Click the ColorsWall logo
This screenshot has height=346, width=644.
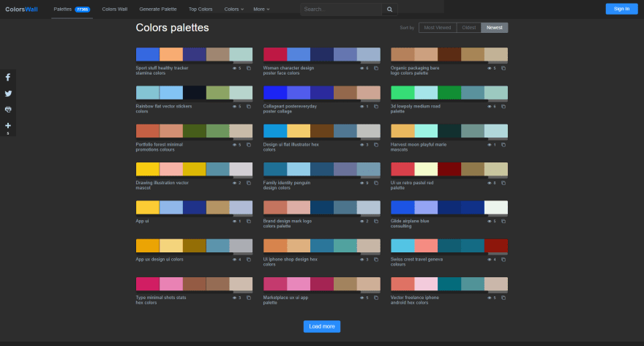[21, 9]
